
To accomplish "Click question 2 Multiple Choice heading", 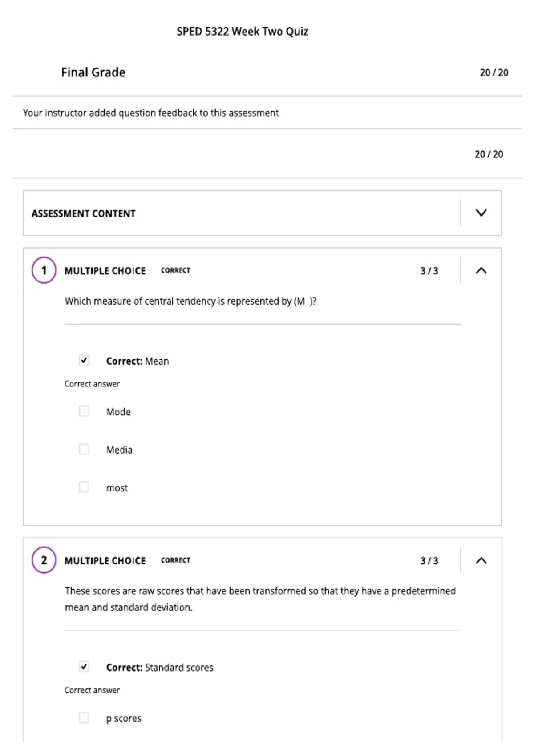I will (105, 561).
